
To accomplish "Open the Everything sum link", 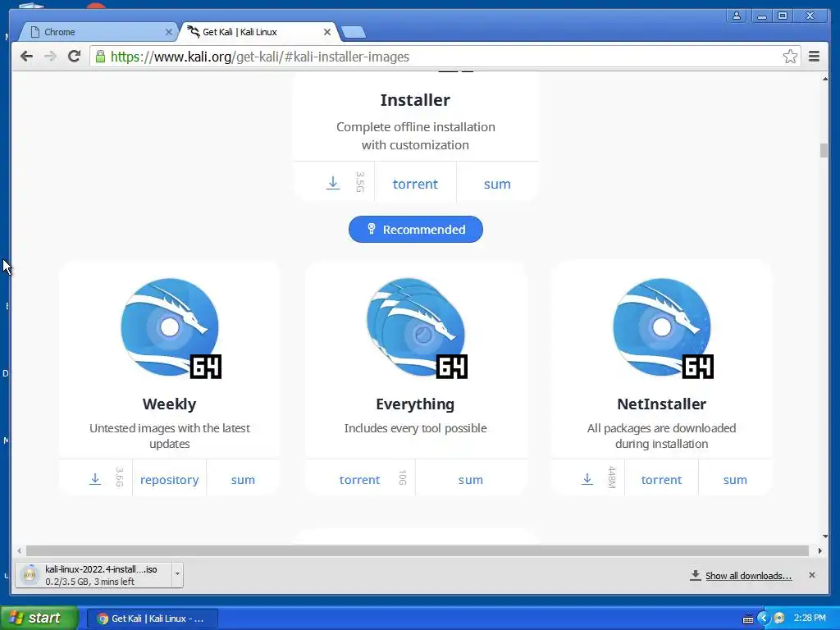I will pos(470,479).
